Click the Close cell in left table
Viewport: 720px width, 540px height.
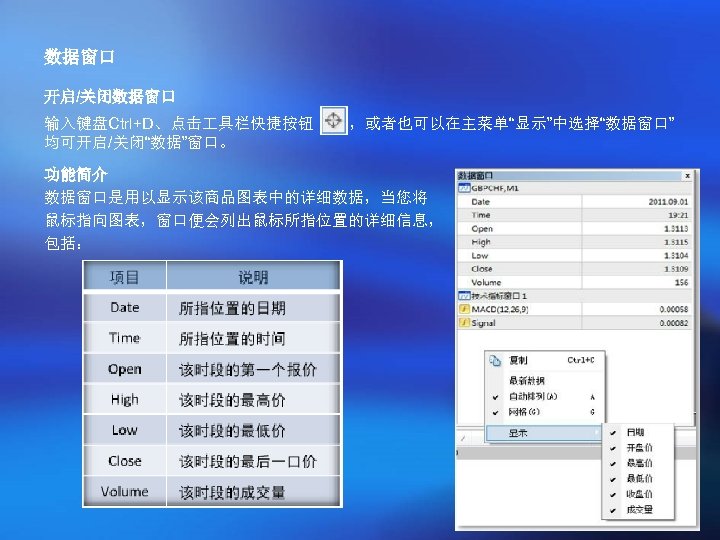click(124, 461)
